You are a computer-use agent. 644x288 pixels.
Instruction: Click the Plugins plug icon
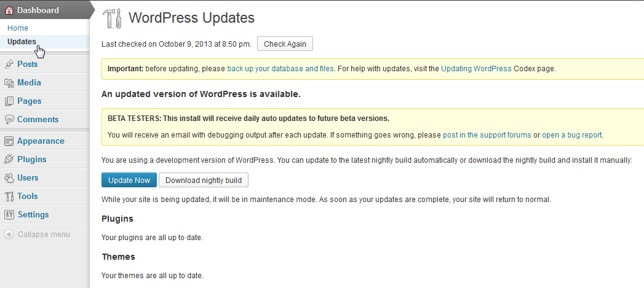(x=9, y=160)
